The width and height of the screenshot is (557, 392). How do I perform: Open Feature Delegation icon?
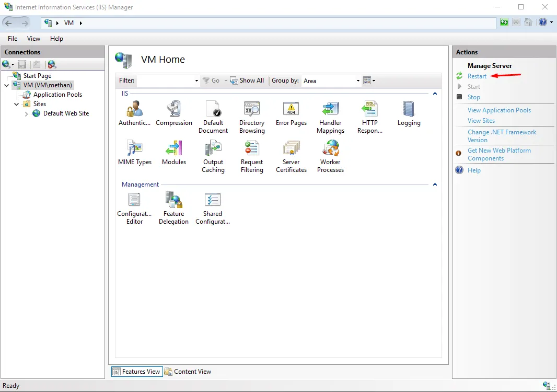173,201
